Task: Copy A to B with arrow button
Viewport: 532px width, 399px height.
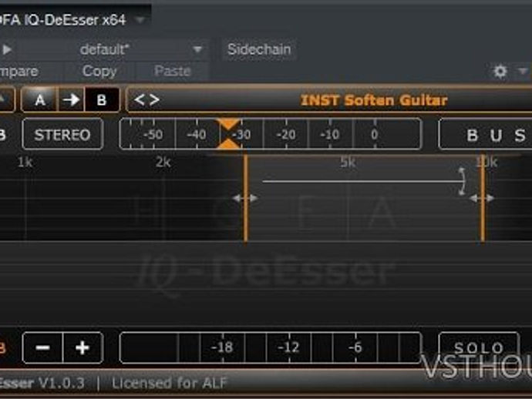Action: click(x=71, y=99)
